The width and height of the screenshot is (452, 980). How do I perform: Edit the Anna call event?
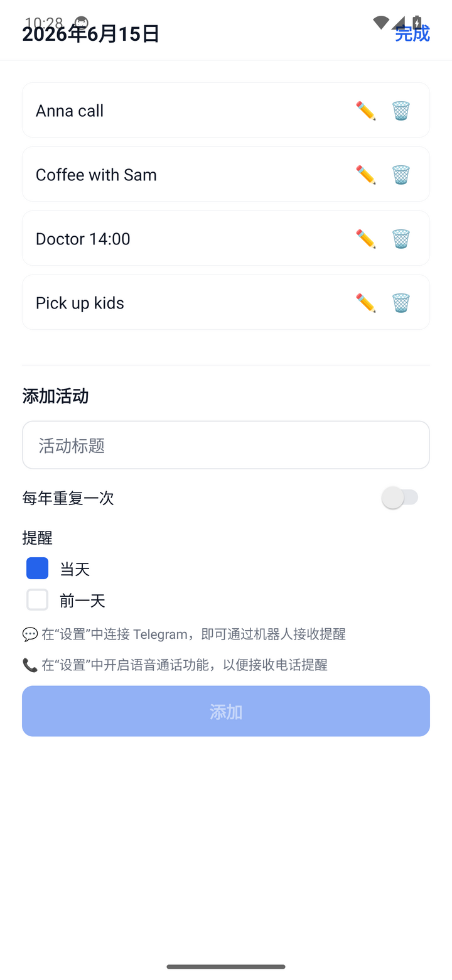[365, 111]
